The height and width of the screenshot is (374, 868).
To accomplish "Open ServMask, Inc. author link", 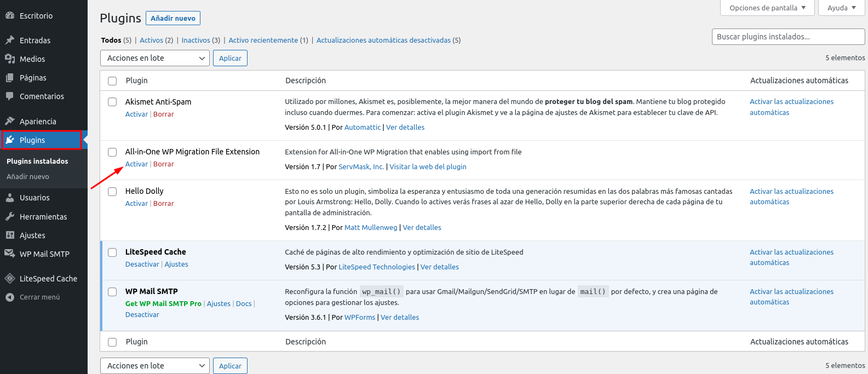I will tap(361, 167).
